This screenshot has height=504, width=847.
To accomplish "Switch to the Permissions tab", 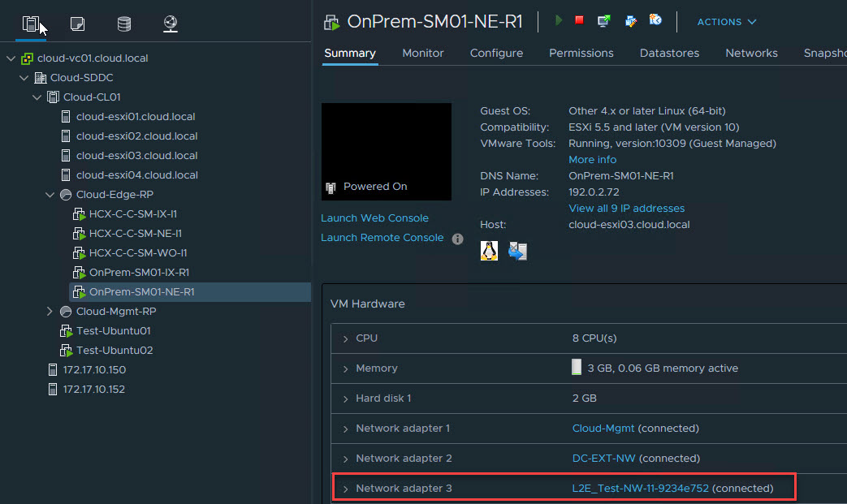I will [581, 53].
